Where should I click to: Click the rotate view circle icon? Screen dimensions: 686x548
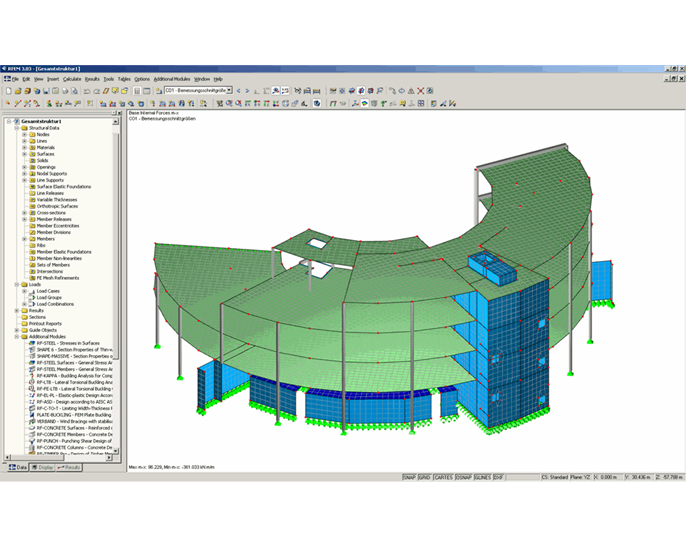(x=402, y=91)
